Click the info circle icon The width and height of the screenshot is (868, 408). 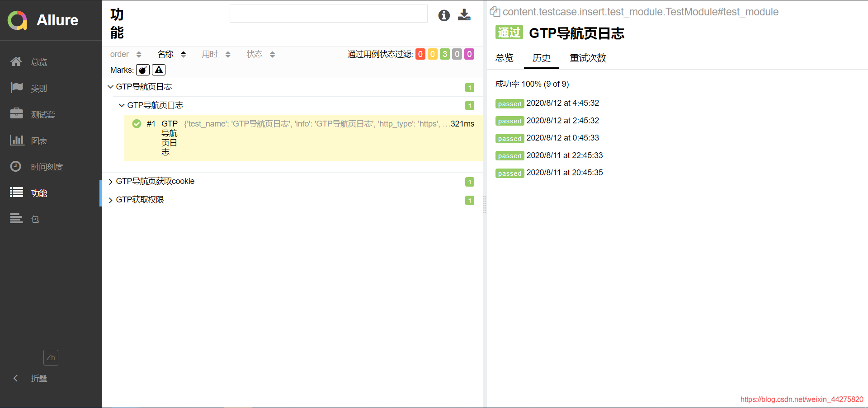pyautogui.click(x=444, y=15)
